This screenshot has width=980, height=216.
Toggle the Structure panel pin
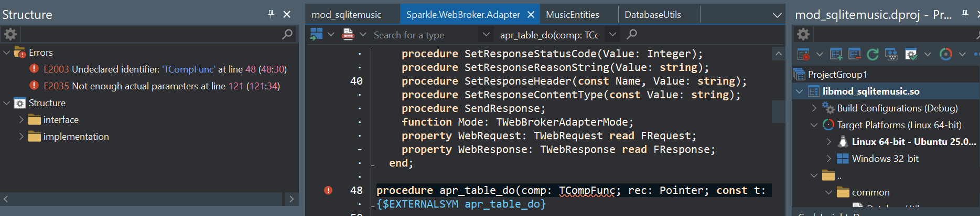click(x=271, y=14)
